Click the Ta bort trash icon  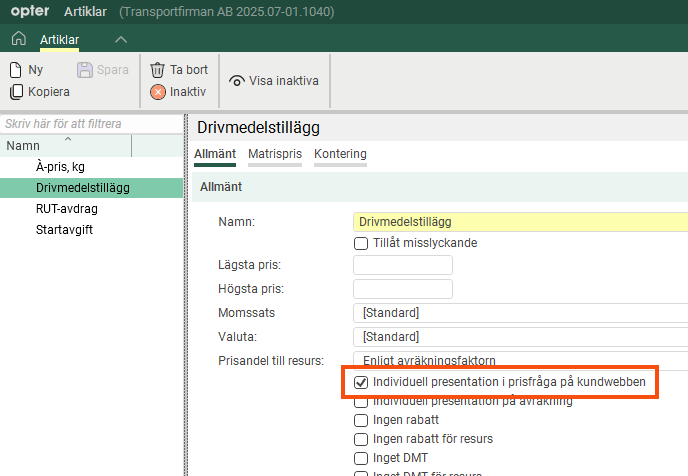point(157,70)
